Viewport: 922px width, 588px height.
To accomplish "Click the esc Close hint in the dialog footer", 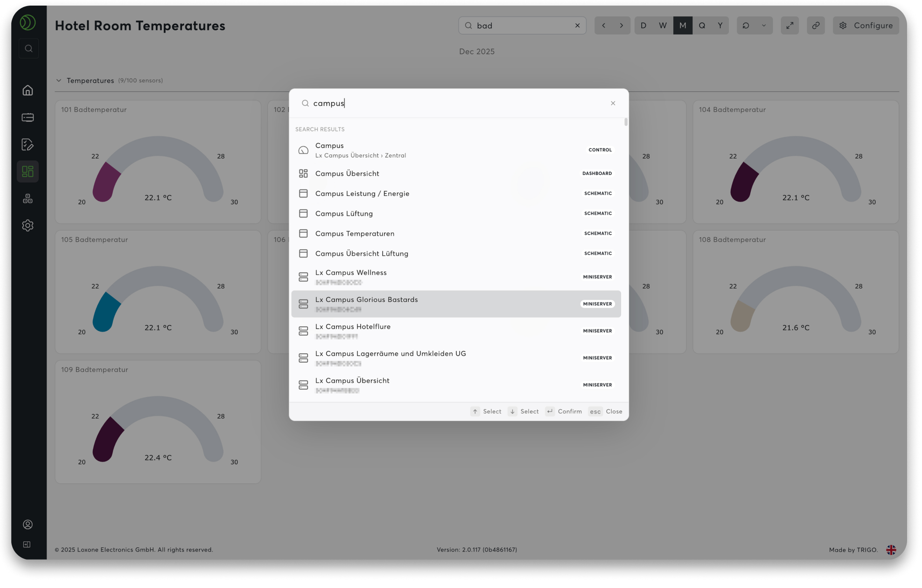I will pyautogui.click(x=606, y=412).
